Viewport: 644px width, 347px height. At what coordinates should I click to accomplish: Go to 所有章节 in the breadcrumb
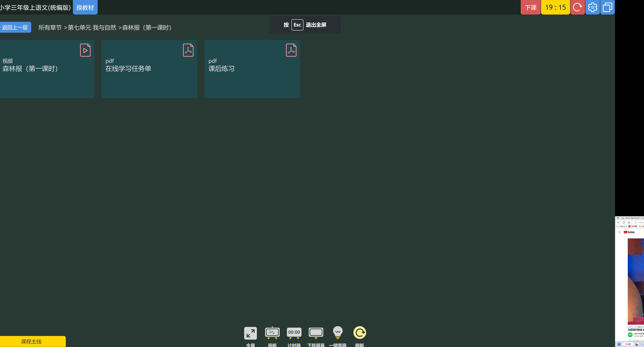pos(50,27)
